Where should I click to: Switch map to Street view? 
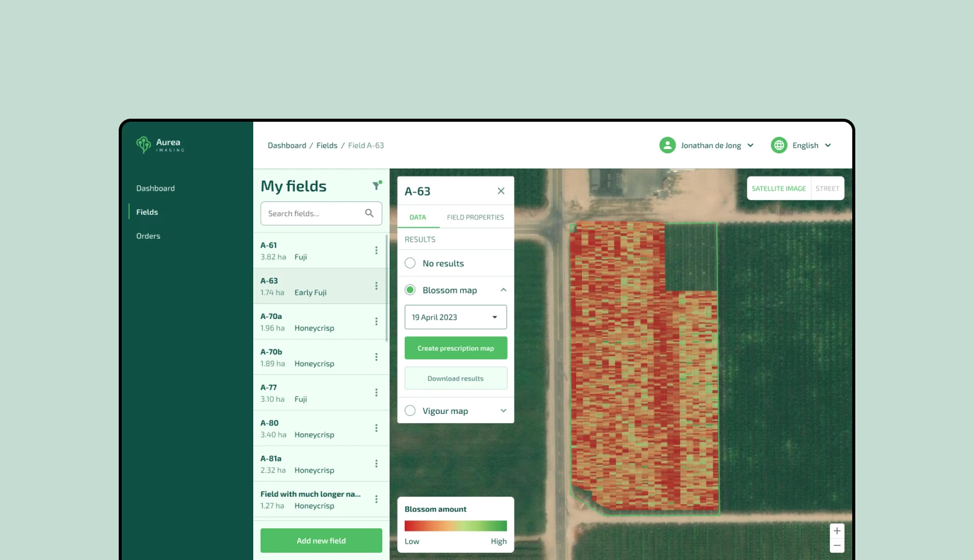click(x=827, y=189)
